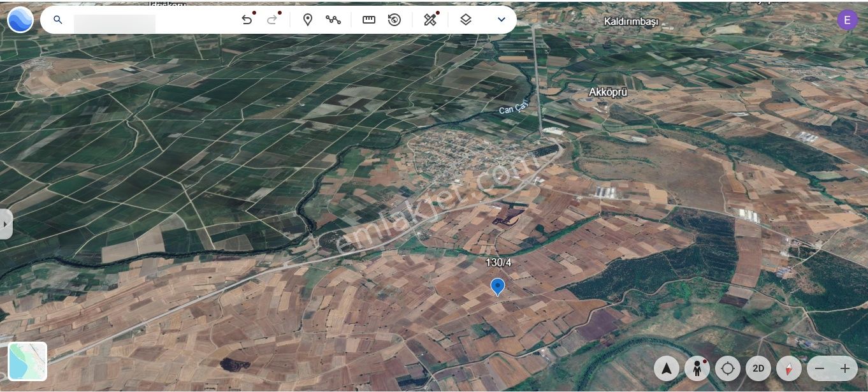Enable Street View with Pegman
The image size is (868, 392).
click(697, 368)
